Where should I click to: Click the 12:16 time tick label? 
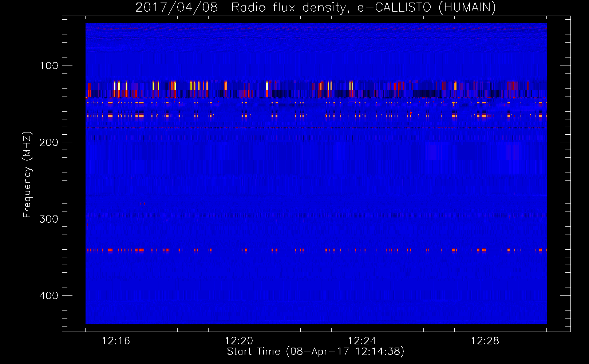[x=116, y=341]
